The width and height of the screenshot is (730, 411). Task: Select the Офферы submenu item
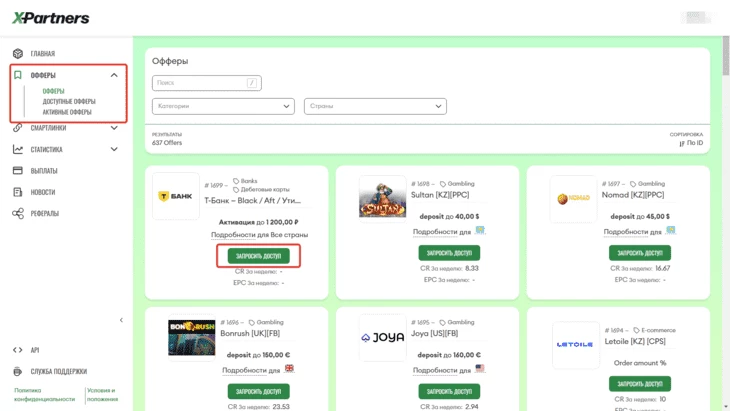click(54, 91)
